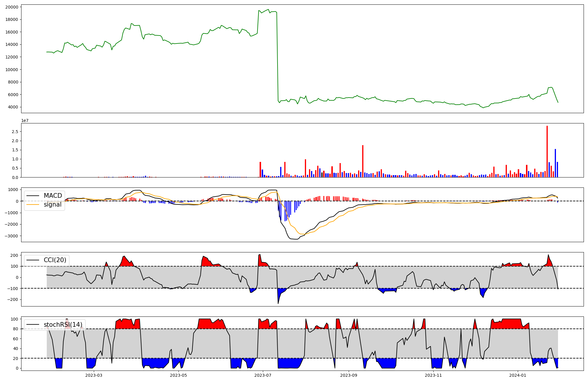This screenshot has height=382, width=588.
Task: Click the 1e7 volume axis multiplier label
Action: pyautogui.click(x=25, y=120)
